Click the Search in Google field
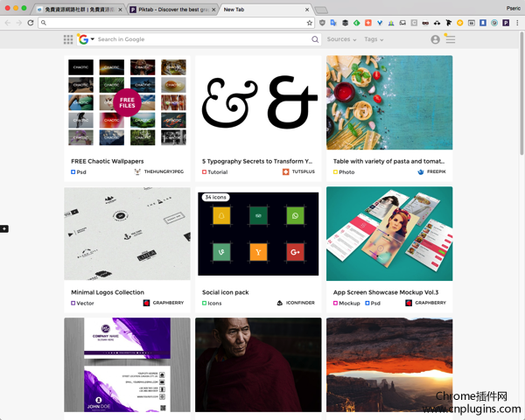 pos(203,39)
